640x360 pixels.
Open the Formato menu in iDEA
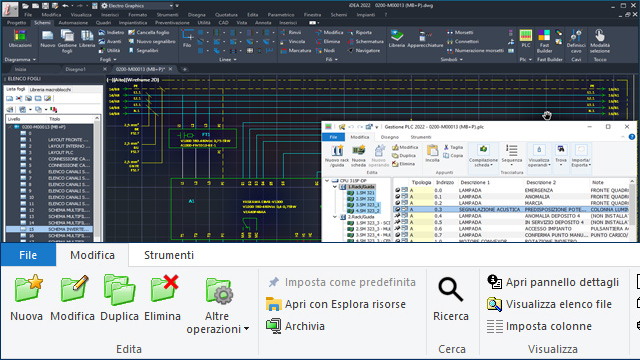[x=138, y=15]
